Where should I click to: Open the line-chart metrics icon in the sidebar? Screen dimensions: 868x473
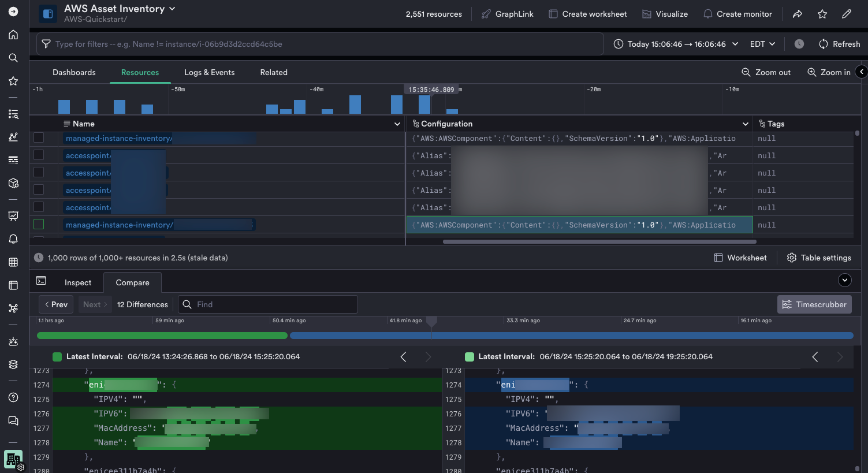click(13, 137)
